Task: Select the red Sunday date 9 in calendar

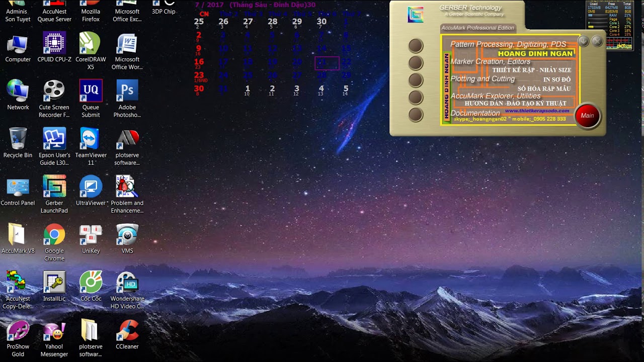Action: pyautogui.click(x=199, y=49)
